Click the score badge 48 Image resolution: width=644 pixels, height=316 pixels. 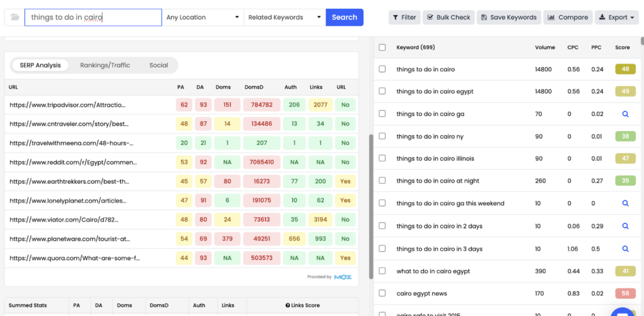[x=626, y=69]
